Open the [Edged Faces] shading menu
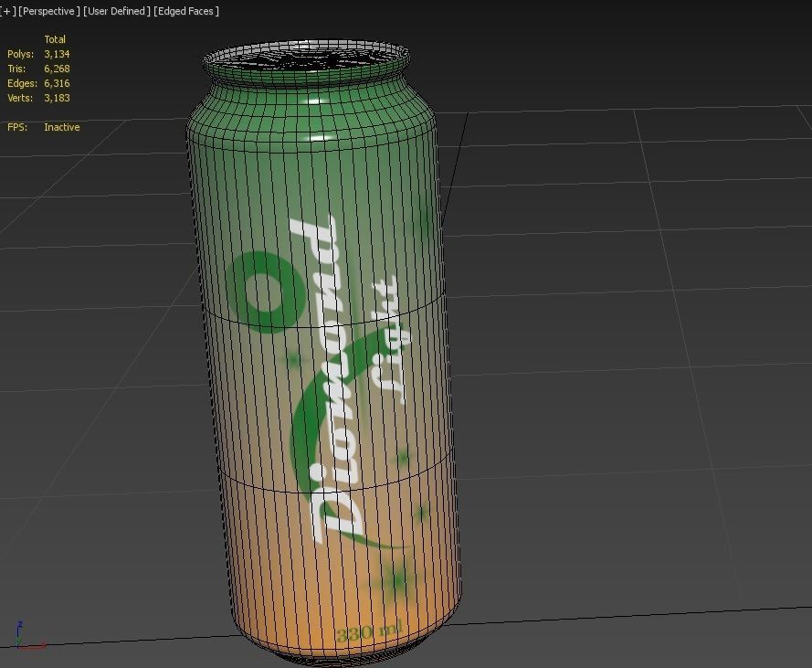The width and height of the screenshot is (812, 668). [x=186, y=11]
